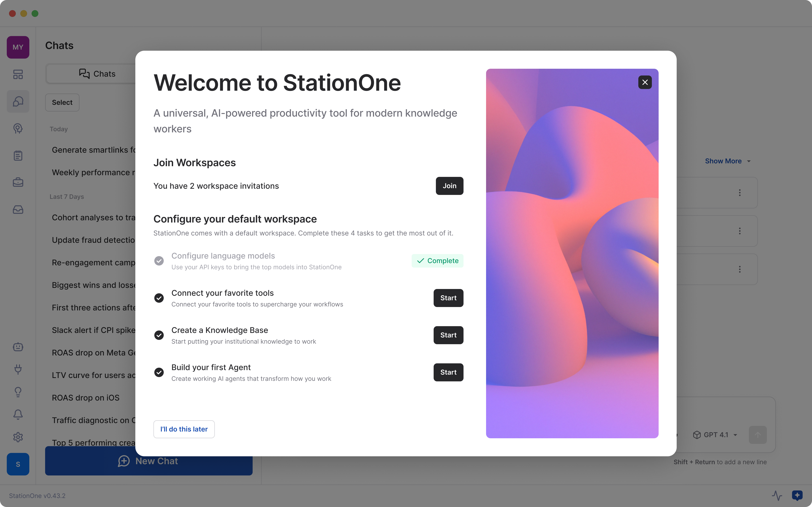Open the clipboard notes icon in sidebar
Viewport: 812px width, 507px height.
point(18,155)
